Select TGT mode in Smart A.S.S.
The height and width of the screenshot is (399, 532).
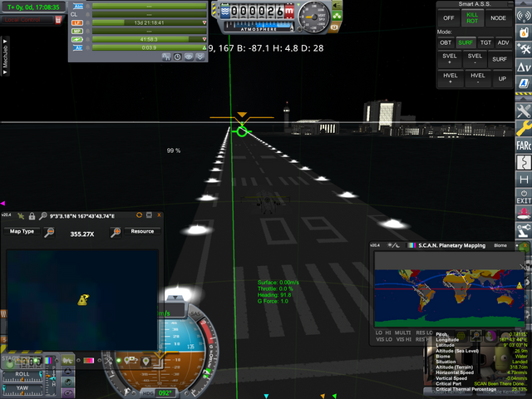(x=485, y=42)
